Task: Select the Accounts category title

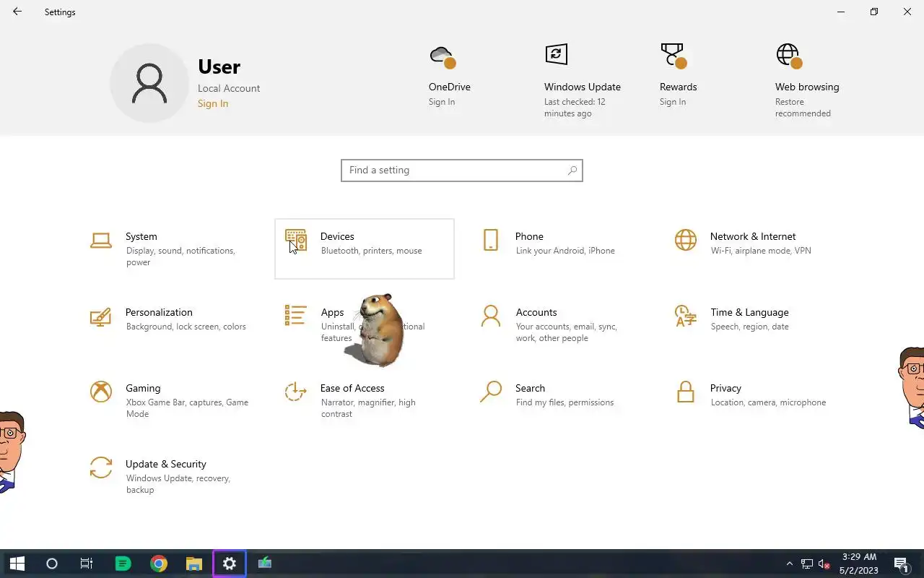Action: [536, 312]
